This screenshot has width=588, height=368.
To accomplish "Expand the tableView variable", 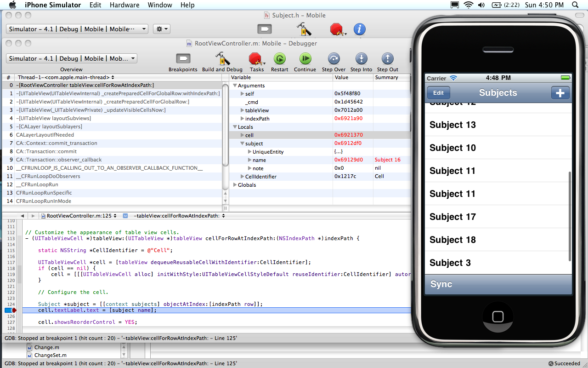I will tap(242, 110).
